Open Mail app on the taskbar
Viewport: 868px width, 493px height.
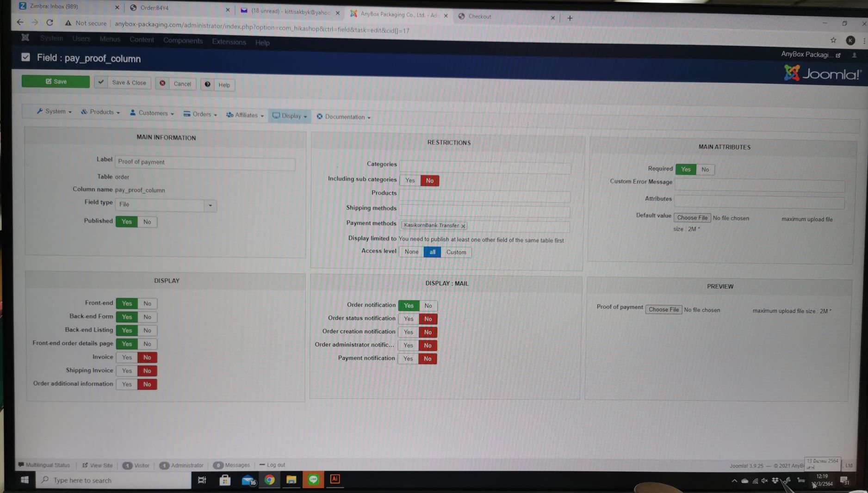248,480
